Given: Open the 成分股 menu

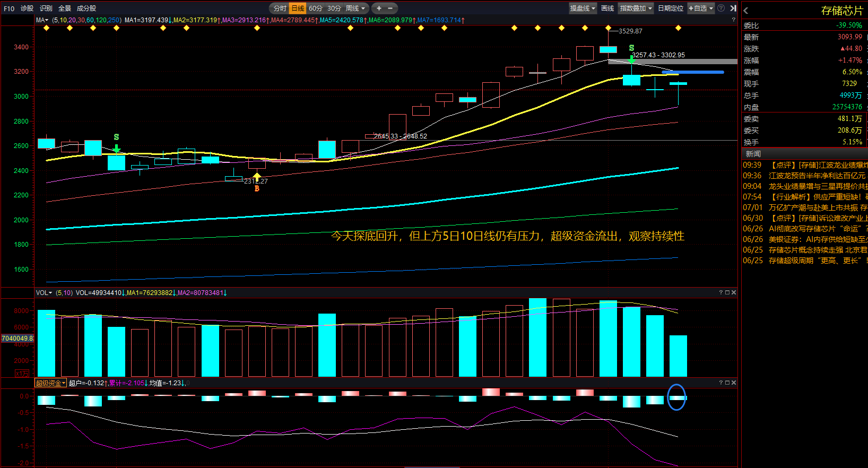Looking at the screenshot, I should (86, 8).
